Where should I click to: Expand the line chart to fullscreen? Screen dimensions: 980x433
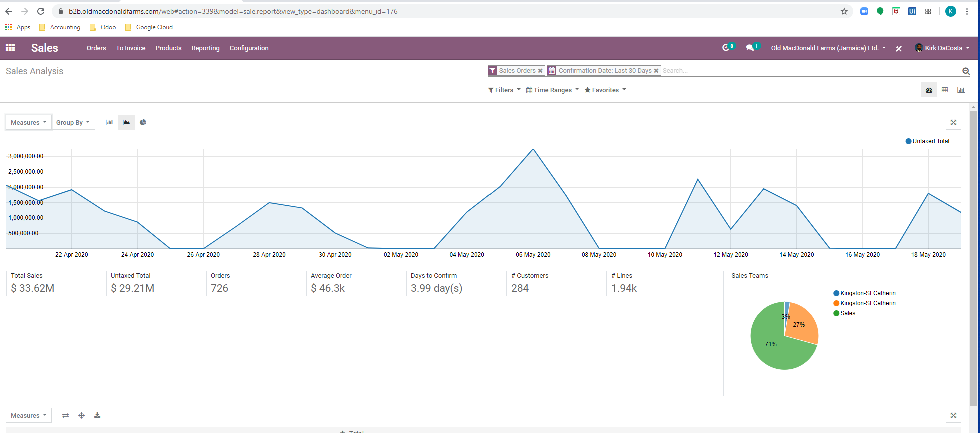coord(953,122)
